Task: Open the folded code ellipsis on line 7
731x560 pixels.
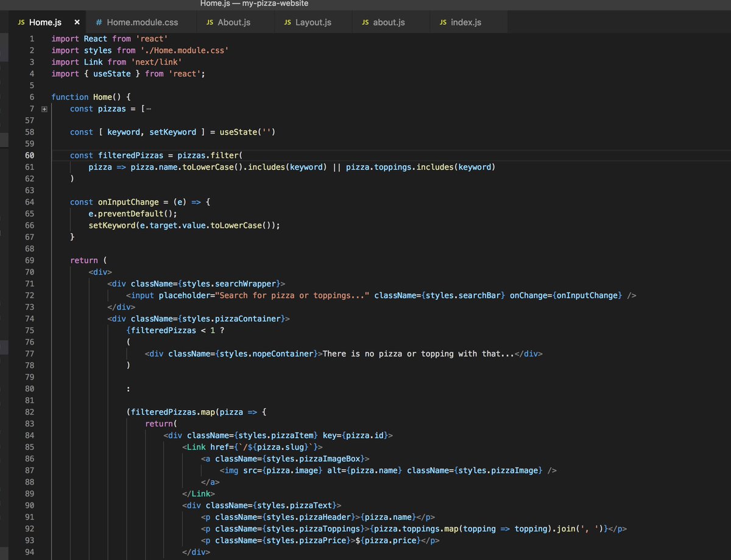Action: 149,109
